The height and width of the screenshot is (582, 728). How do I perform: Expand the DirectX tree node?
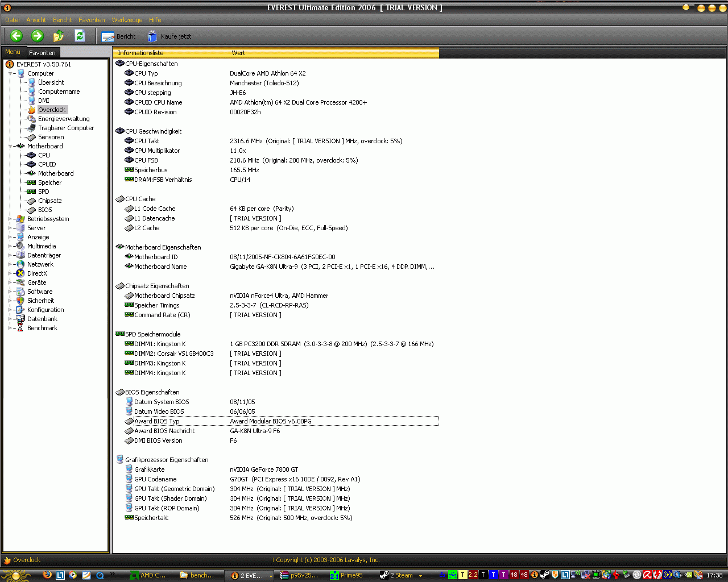[x=10, y=273]
